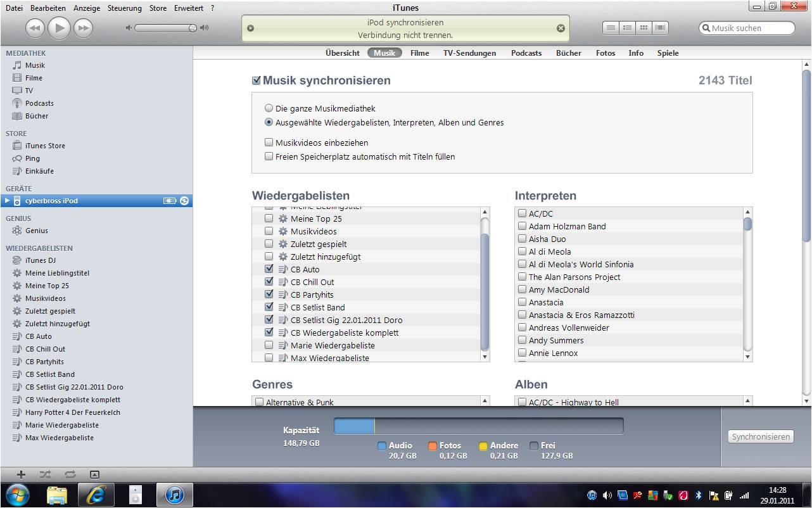This screenshot has height=508, width=812.
Task: Uncheck CB Auto playlist checkbox
Action: point(269,269)
